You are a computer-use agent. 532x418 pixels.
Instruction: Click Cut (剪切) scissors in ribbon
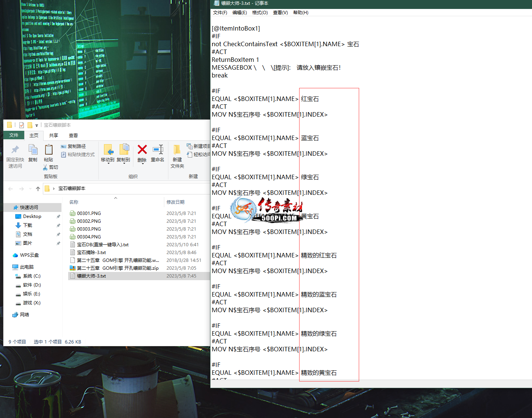(51, 167)
